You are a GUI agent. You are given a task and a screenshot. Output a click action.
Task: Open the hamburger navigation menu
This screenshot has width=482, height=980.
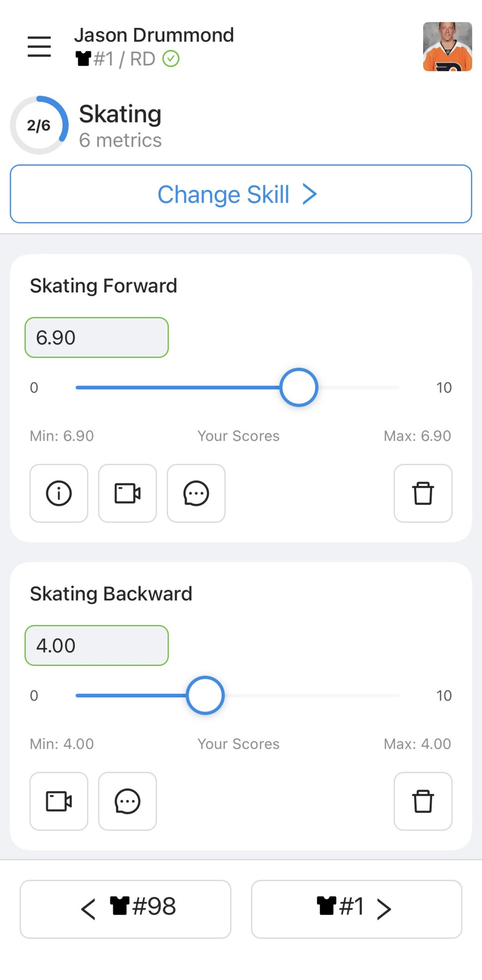[39, 47]
